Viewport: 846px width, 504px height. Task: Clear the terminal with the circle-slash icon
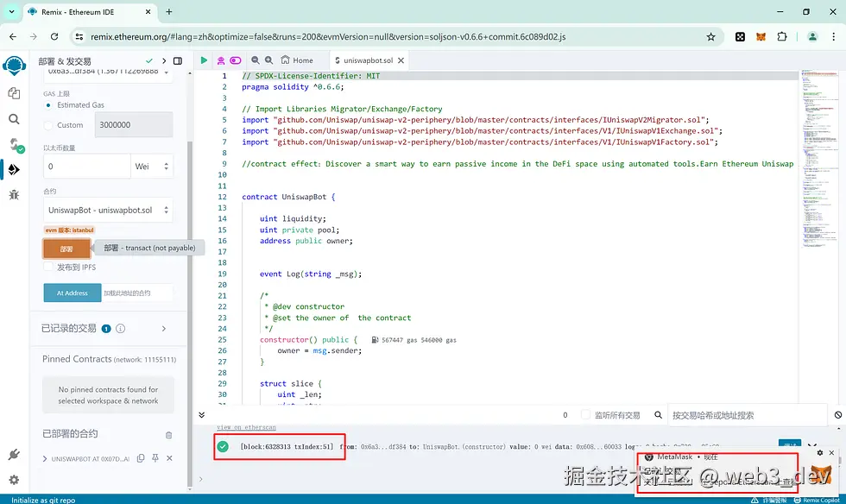coord(838,415)
